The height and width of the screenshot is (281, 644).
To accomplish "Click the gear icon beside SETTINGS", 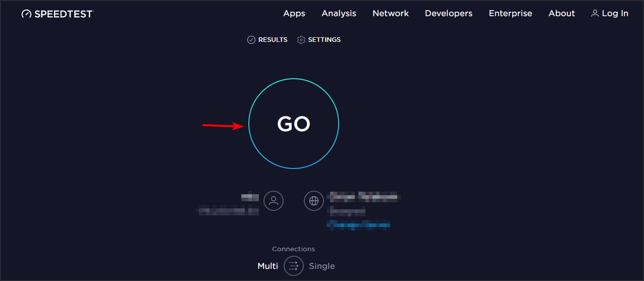I will pyautogui.click(x=301, y=40).
